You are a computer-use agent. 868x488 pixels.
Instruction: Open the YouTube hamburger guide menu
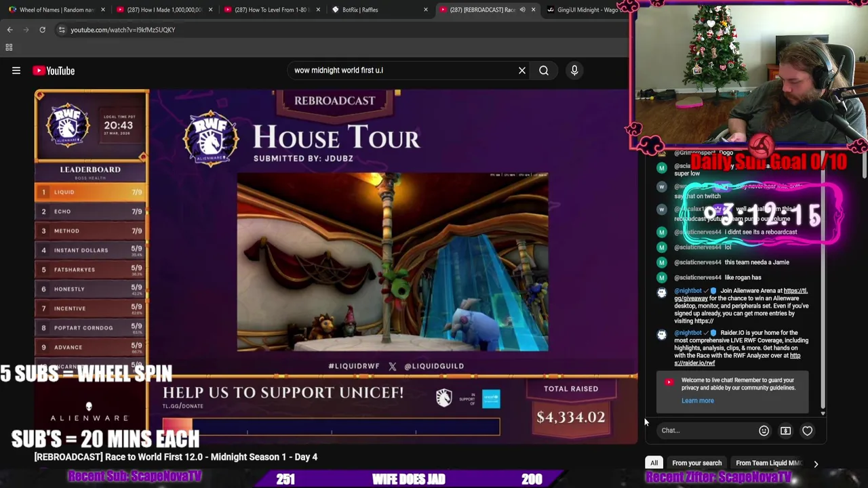point(16,70)
